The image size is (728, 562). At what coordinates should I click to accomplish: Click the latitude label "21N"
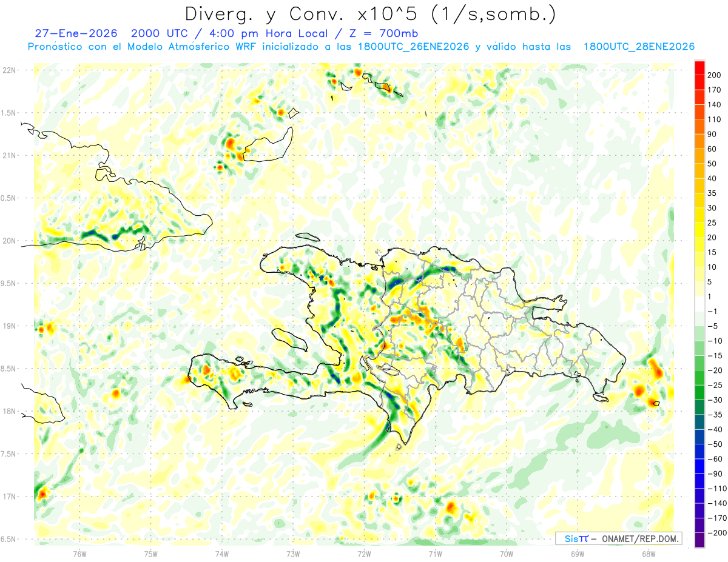click(9, 155)
